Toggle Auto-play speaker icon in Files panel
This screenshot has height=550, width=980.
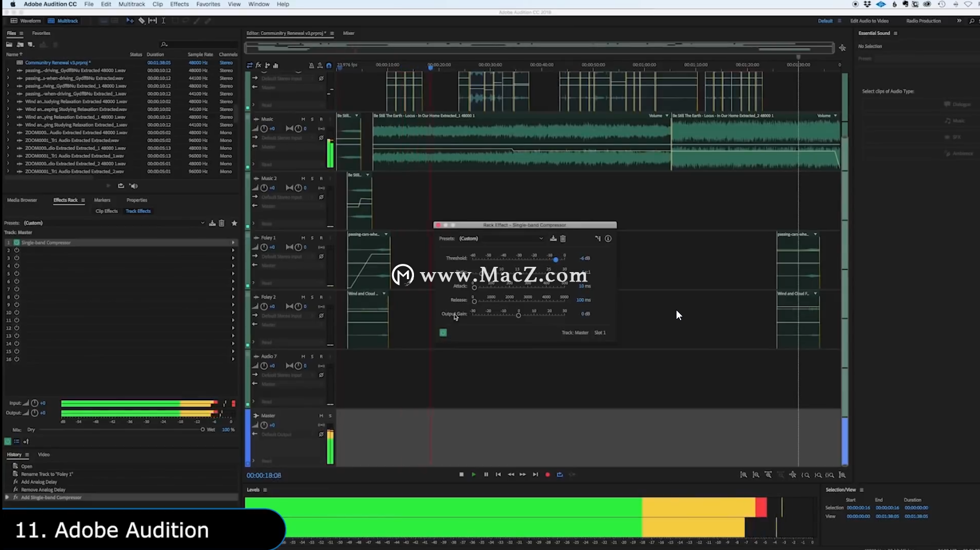pyautogui.click(x=133, y=186)
